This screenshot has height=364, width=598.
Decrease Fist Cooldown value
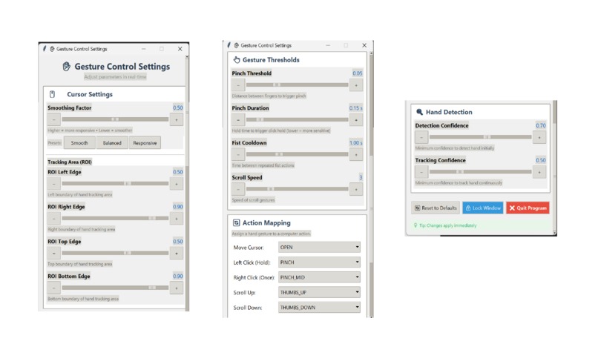[x=238, y=155]
